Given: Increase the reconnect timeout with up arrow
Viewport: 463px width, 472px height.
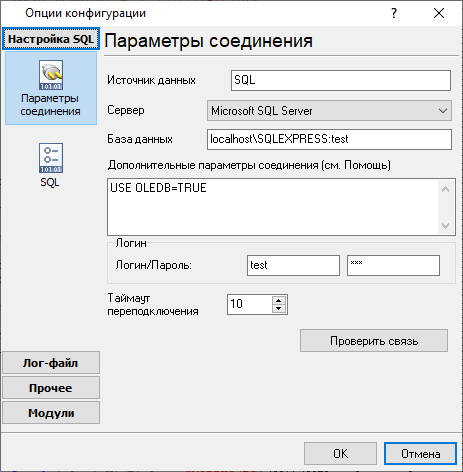Looking at the screenshot, I should pos(279,300).
